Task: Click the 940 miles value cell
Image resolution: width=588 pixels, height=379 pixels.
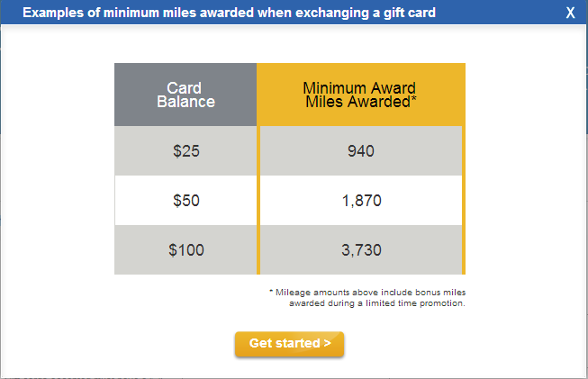Action: 361,150
